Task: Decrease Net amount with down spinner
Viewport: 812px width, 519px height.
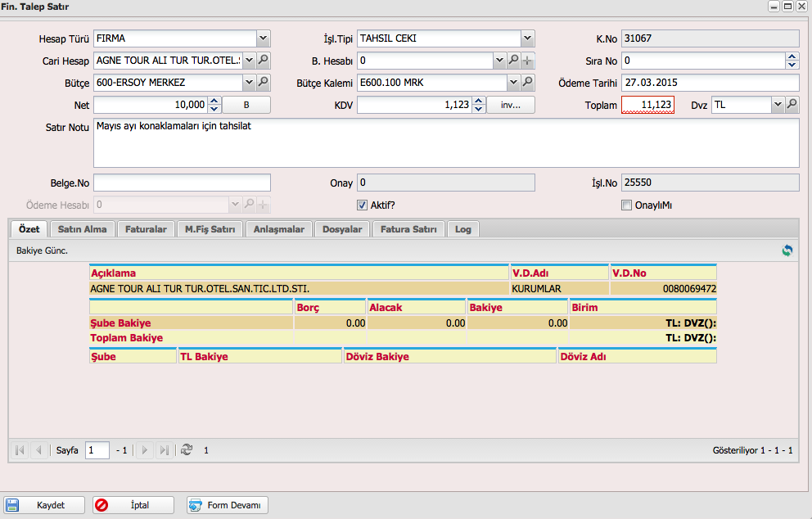Action: click(214, 109)
